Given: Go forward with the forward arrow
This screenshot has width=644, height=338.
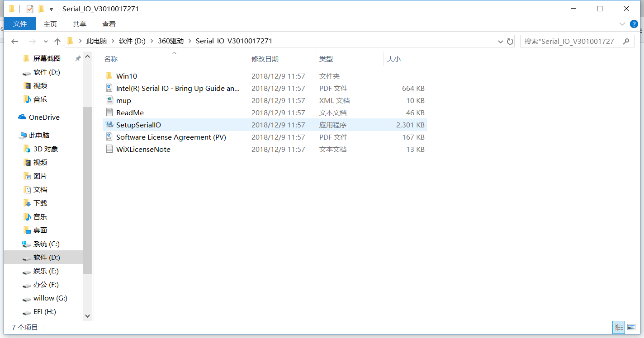Looking at the screenshot, I should pos(32,41).
